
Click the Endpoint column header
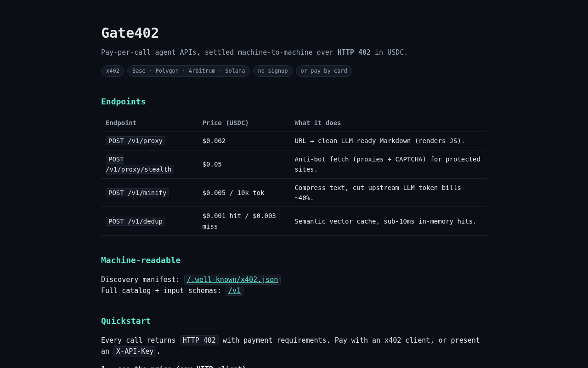(x=121, y=123)
